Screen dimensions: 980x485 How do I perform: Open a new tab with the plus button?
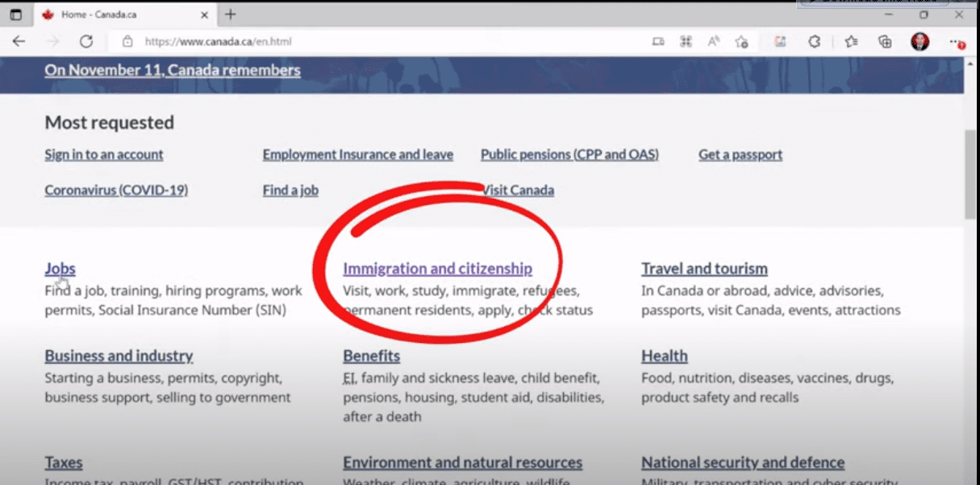[231, 15]
